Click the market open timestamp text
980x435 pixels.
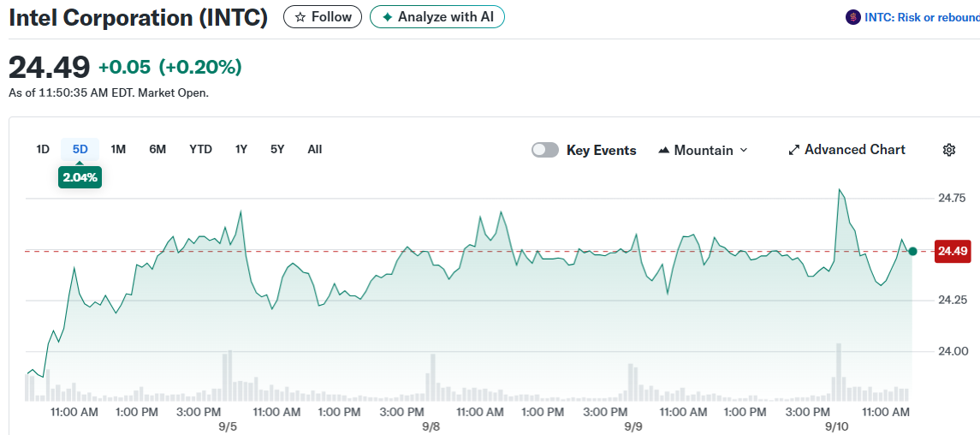click(109, 93)
